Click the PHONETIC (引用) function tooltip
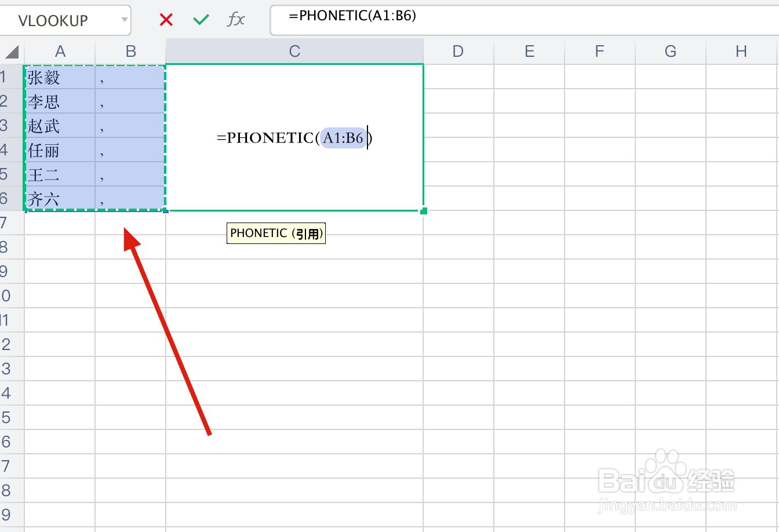The height and width of the screenshot is (532, 779). coord(276,234)
